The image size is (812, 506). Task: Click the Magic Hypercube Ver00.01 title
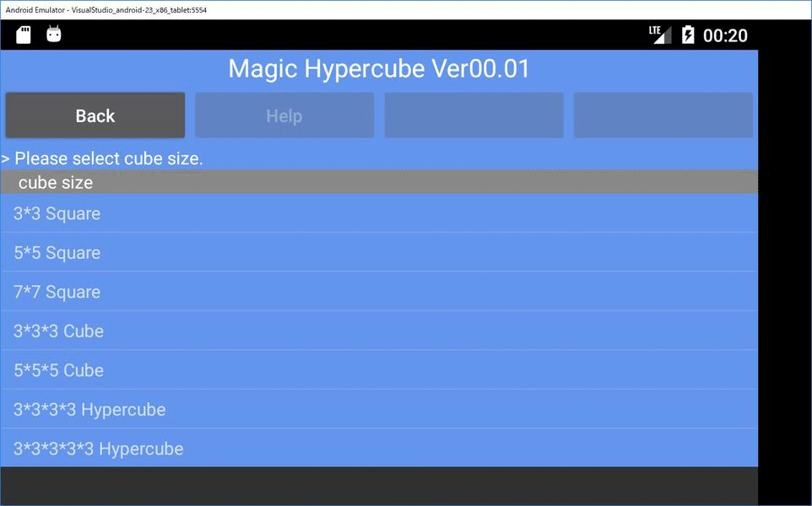pyautogui.click(x=379, y=69)
